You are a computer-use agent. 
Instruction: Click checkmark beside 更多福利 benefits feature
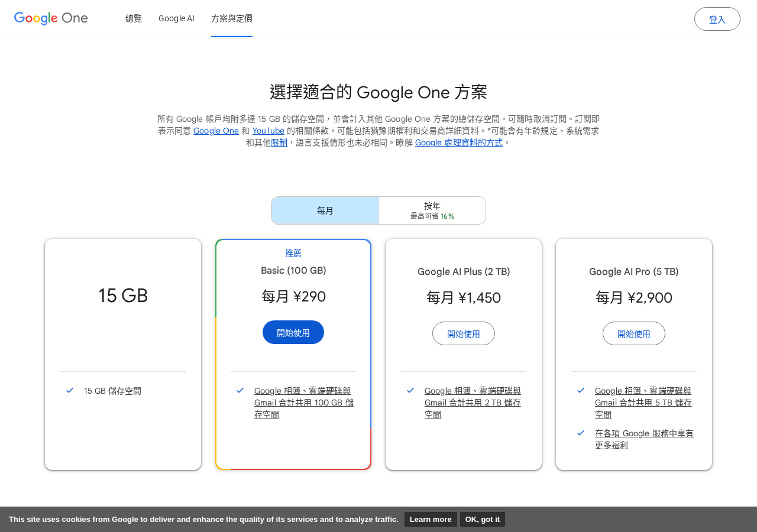[581, 433]
